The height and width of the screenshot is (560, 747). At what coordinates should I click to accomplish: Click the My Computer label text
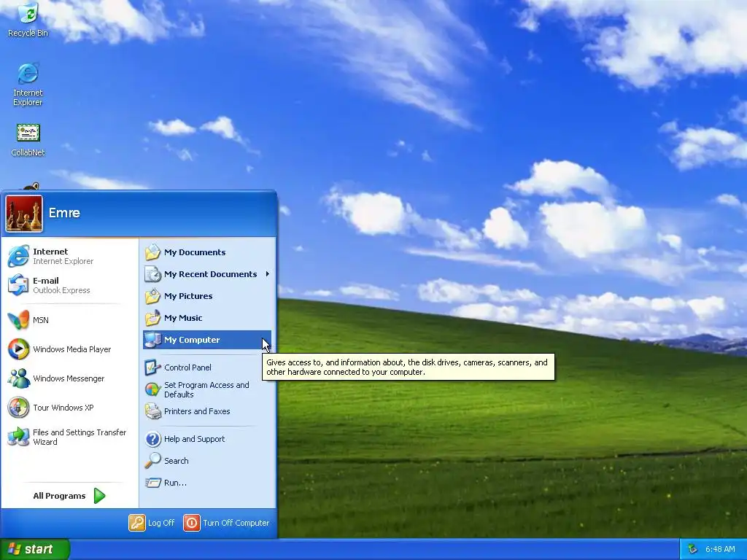192,340
